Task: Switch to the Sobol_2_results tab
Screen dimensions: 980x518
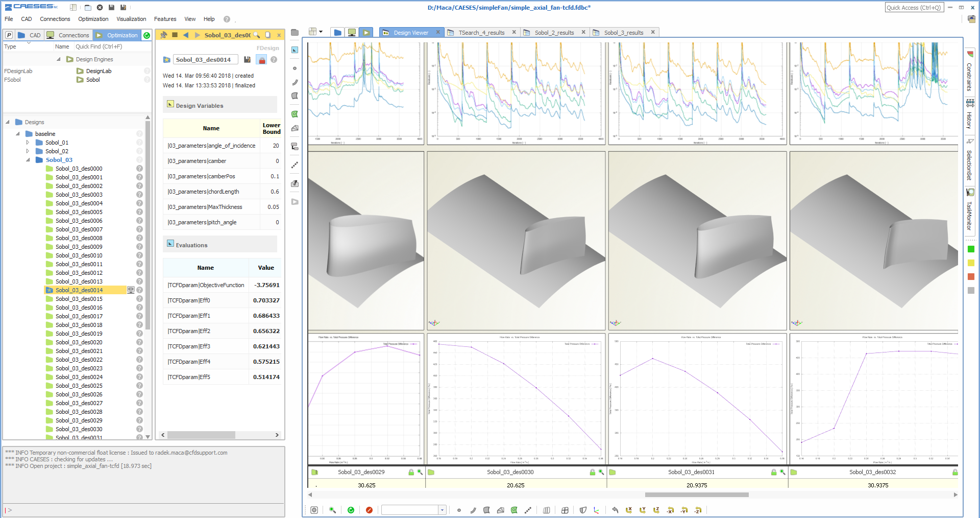Action: point(554,33)
